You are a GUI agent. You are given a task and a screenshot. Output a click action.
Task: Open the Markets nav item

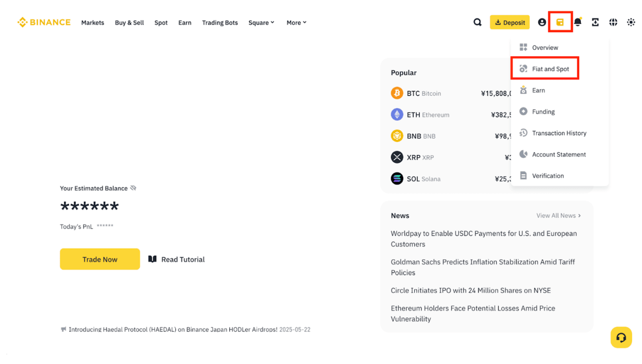pyautogui.click(x=93, y=23)
